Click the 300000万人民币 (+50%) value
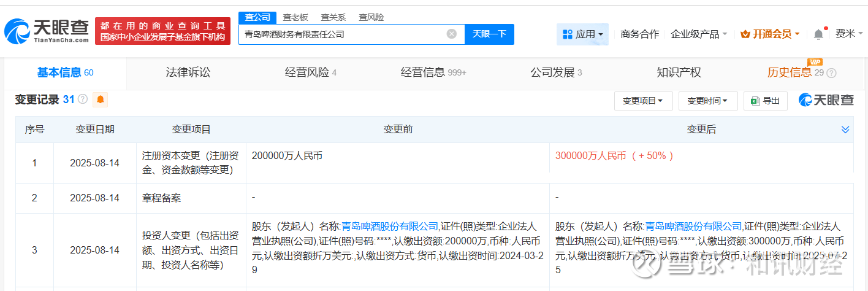868x291 pixels. pyautogui.click(x=614, y=156)
